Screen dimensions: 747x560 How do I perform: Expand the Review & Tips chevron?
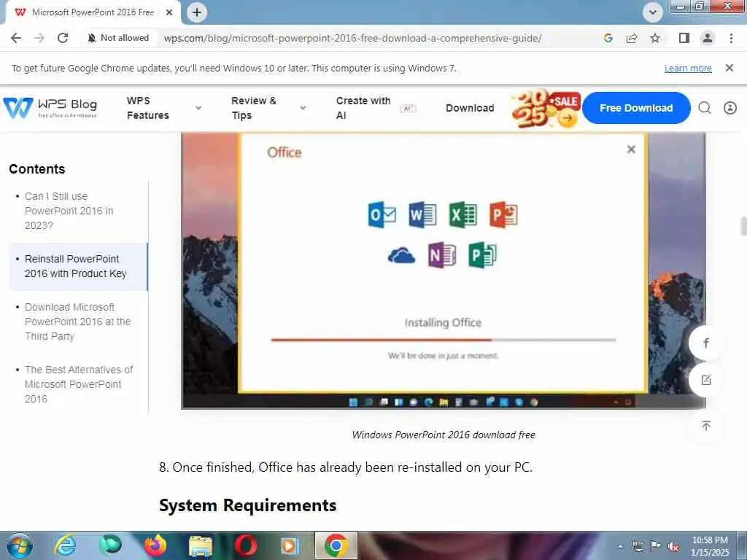click(303, 108)
